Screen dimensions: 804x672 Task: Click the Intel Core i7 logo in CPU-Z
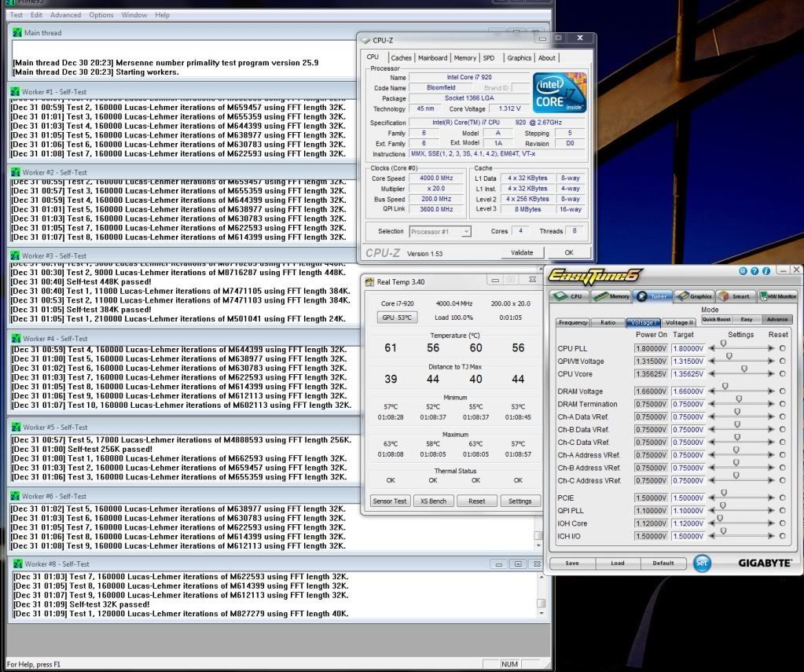pyautogui.click(x=560, y=93)
